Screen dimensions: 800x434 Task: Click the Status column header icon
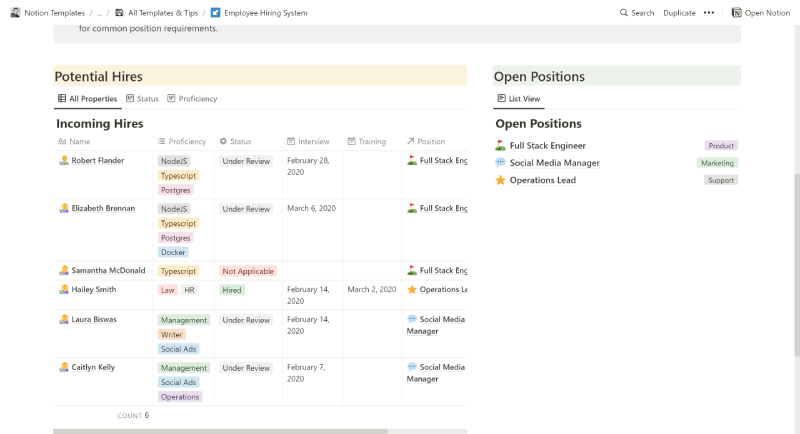223,141
